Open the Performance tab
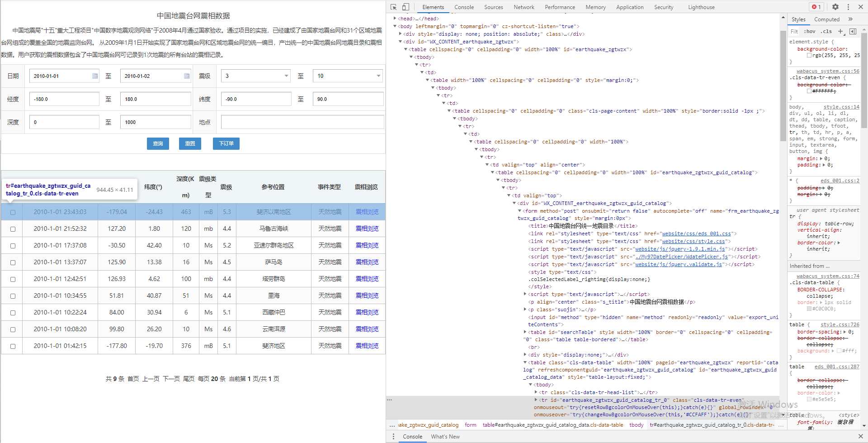The image size is (868, 443). [x=560, y=7]
